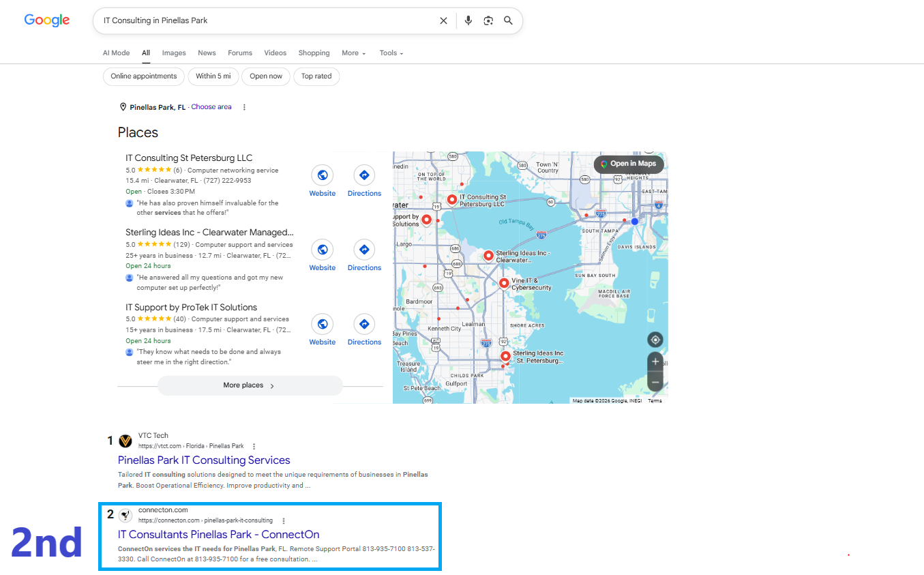Viewport: 924px width, 575px height.
Task: Toggle the Within 5 mi filter chip
Action: point(213,76)
